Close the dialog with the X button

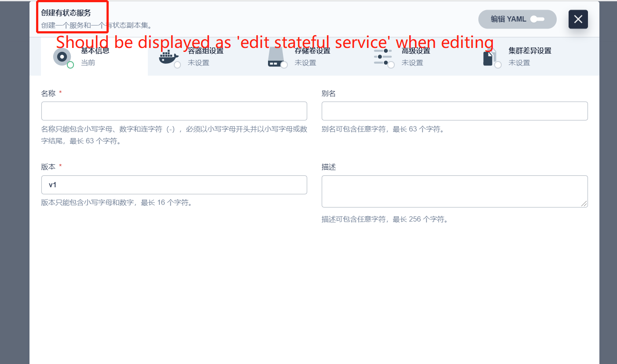pyautogui.click(x=578, y=19)
